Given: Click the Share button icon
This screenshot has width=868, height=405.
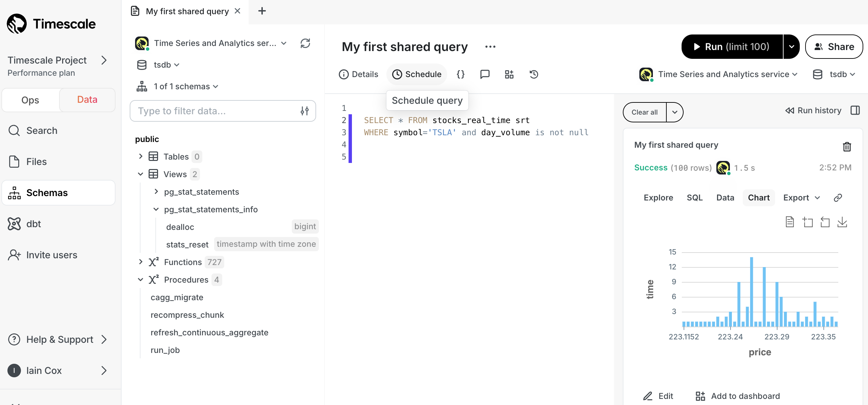Looking at the screenshot, I should click(x=819, y=47).
